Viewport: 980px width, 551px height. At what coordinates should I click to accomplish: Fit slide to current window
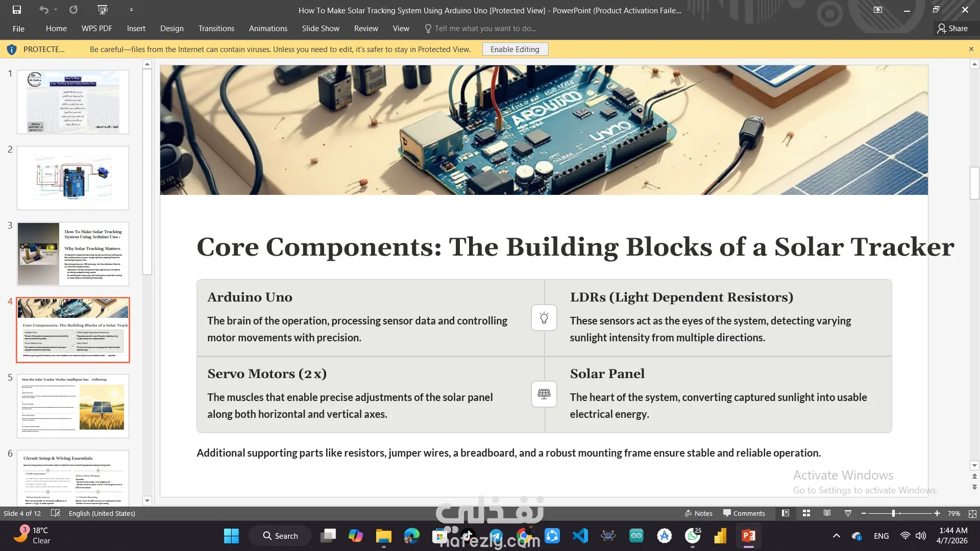(x=972, y=513)
